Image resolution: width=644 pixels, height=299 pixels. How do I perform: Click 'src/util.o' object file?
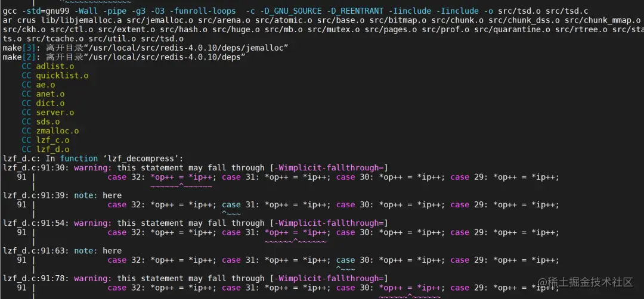click(112, 39)
